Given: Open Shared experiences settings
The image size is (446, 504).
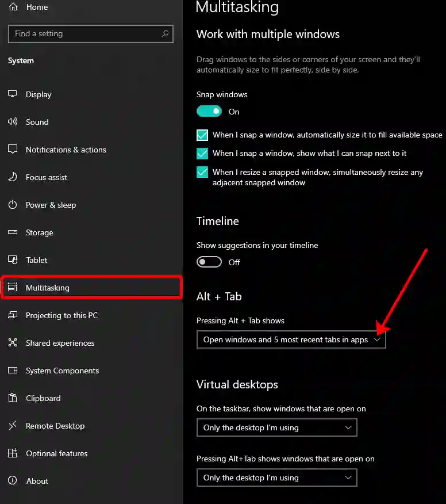Looking at the screenshot, I should pos(60,343).
